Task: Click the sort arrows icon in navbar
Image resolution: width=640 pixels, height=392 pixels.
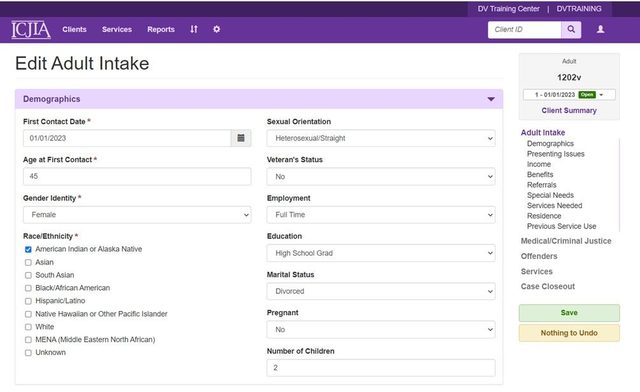Action: [x=194, y=29]
